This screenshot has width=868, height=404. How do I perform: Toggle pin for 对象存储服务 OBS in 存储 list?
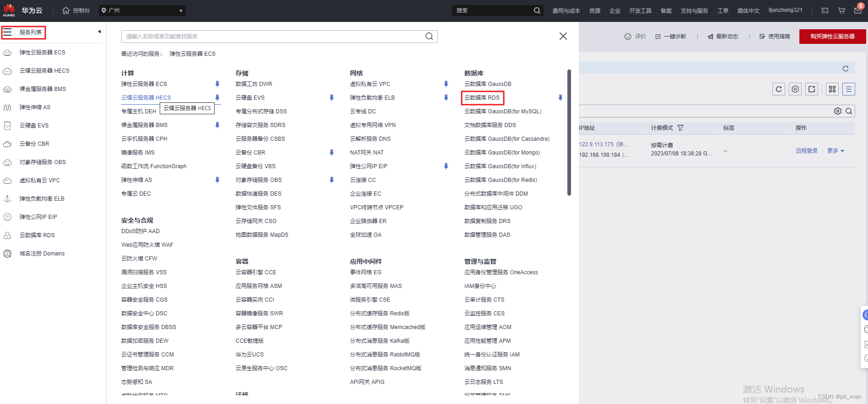(332, 180)
